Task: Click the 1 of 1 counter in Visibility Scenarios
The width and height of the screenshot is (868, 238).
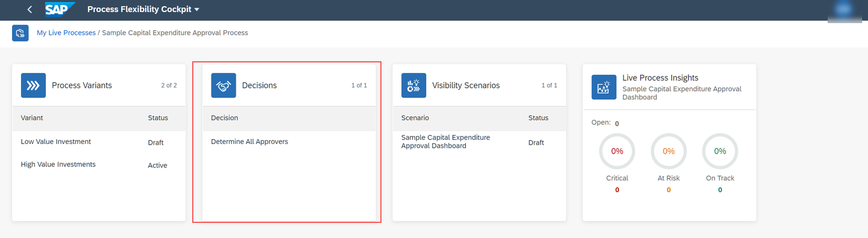Action: 549,86
